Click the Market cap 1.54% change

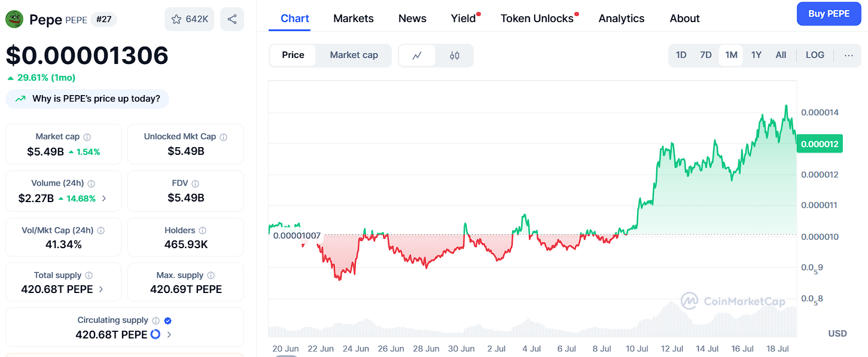pos(84,152)
